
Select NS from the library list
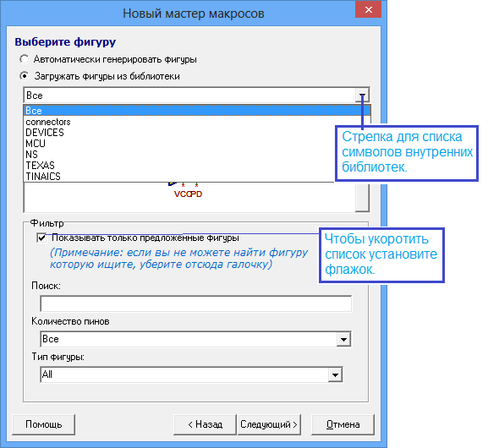coord(197,155)
